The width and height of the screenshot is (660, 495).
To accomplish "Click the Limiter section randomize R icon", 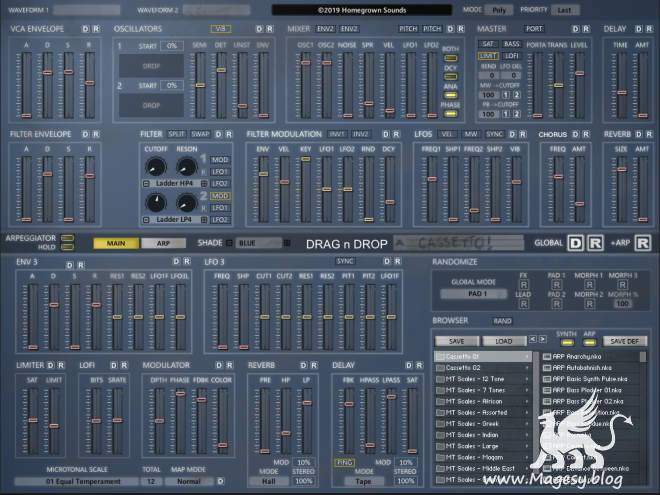I will [x=61, y=365].
